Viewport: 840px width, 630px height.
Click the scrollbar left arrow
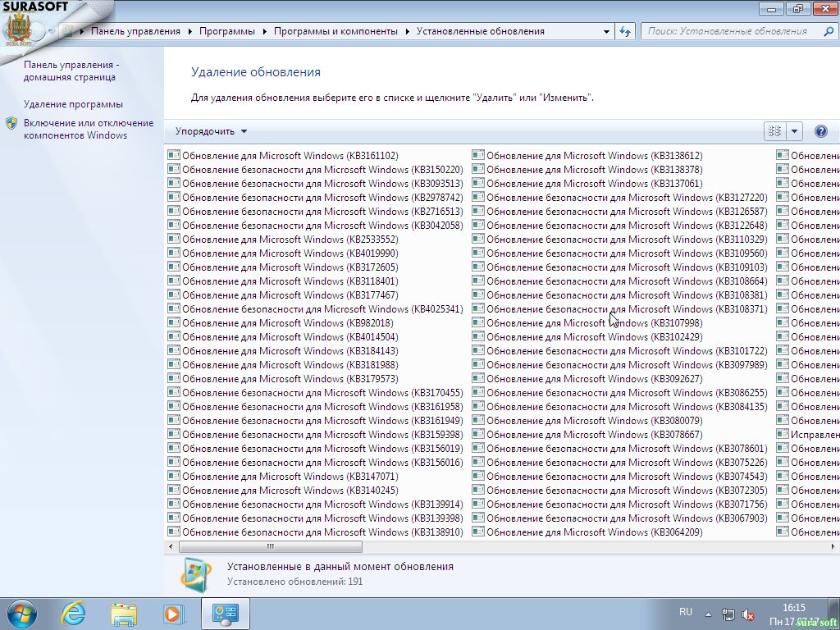171,546
